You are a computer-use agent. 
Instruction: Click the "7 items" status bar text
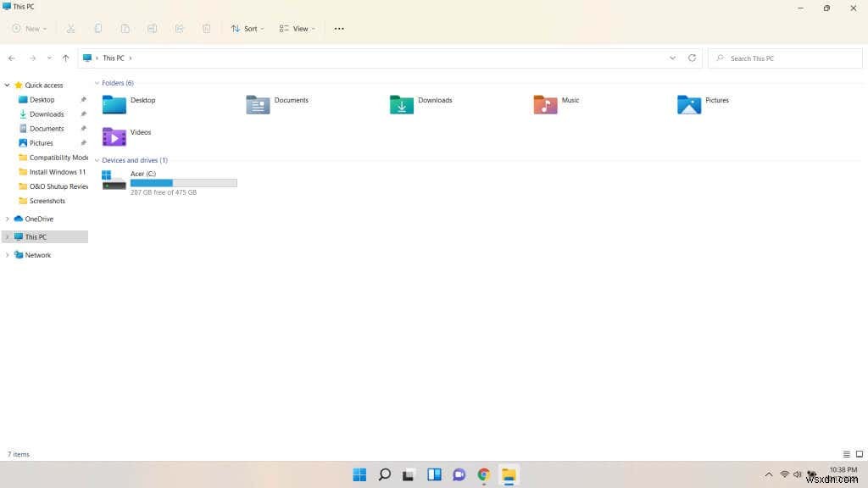click(19, 454)
